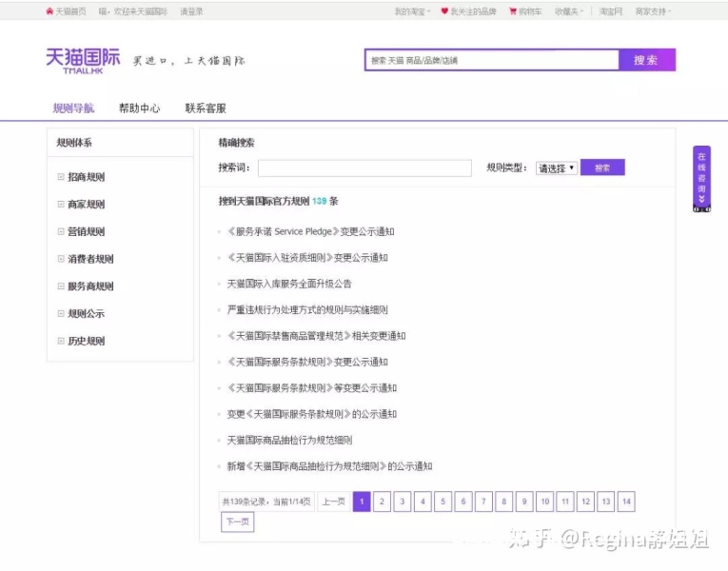Go to page 14 of results

(626, 502)
